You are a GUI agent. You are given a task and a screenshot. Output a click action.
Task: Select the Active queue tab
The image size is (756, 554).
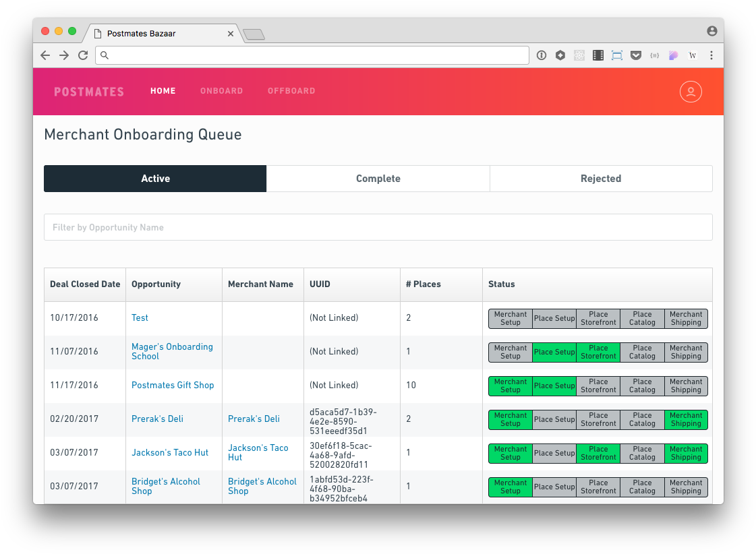tap(155, 179)
